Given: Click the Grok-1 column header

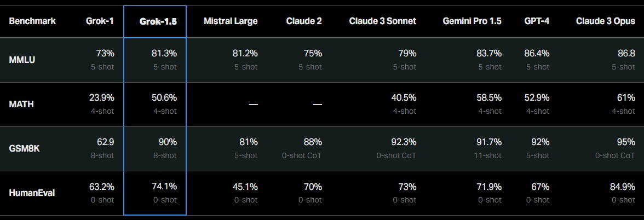Looking at the screenshot, I should pos(100,21).
